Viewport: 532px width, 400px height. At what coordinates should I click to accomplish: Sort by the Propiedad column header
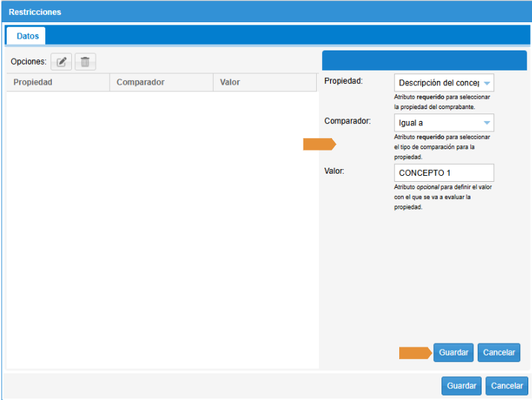point(58,82)
